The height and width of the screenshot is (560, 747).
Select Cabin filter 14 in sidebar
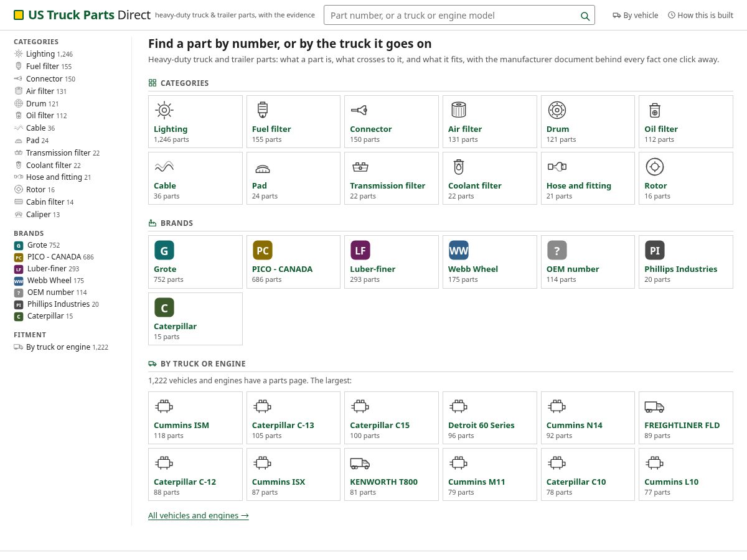click(44, 202)
